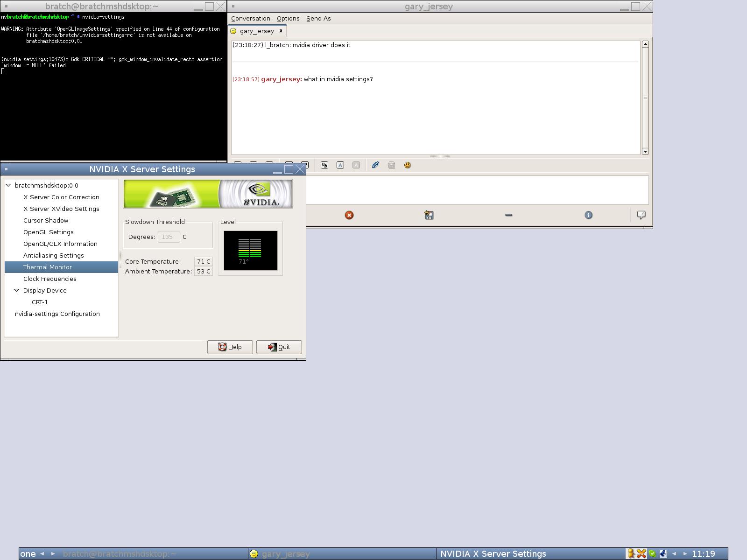The image size is (747, 560).
Task: Click the window menu icon of NVIDIA Settings titlebar
Action: (x=6, y=169)
